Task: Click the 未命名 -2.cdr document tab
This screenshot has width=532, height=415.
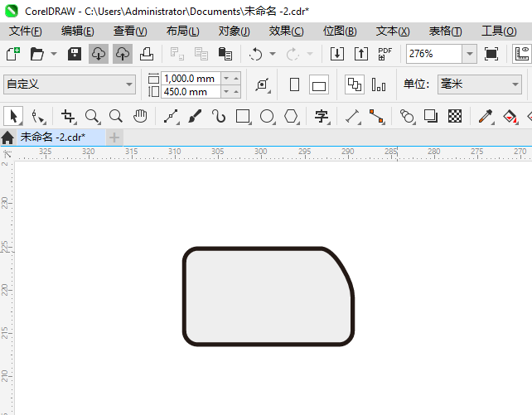Action: [53, 137]
